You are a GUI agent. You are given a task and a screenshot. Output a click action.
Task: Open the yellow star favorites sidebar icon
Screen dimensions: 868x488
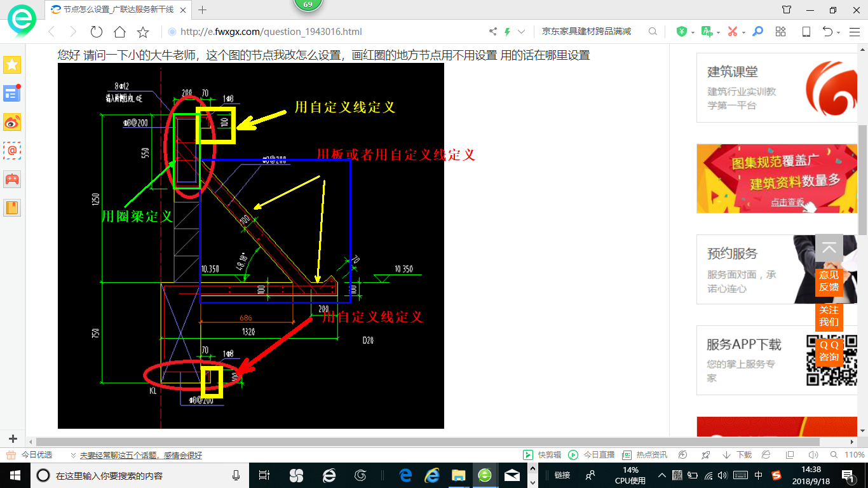[12, 64]
